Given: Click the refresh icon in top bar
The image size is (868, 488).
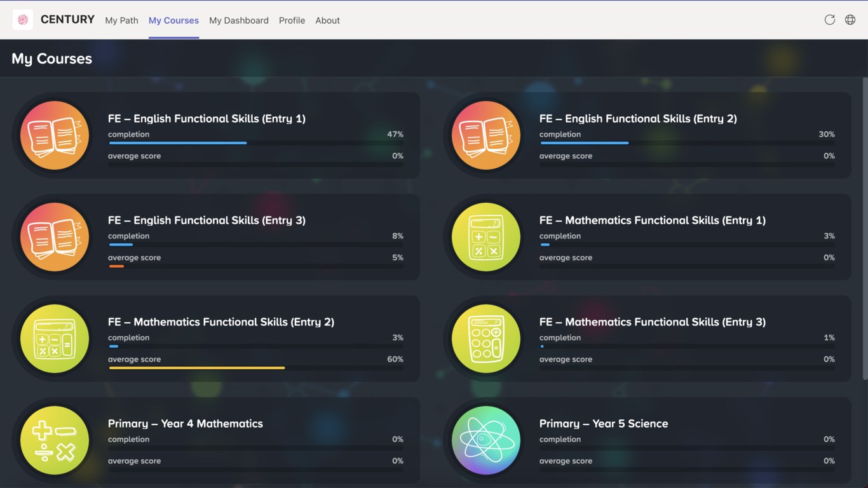Looking at the screenshot, I should pos(830,20).
